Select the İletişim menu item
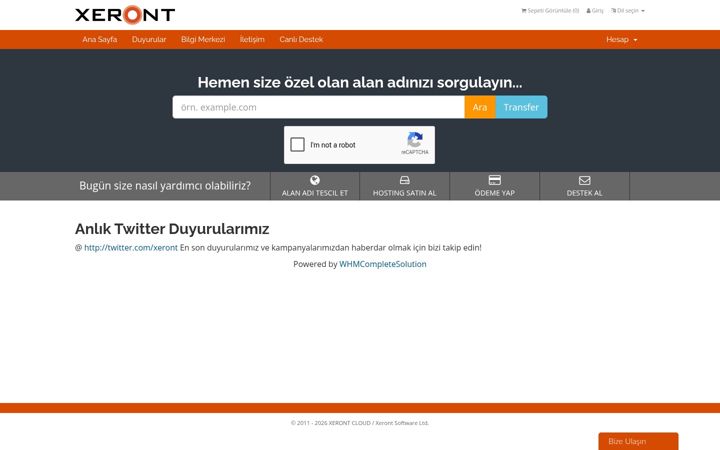Image resolution: width=720 pixels, height=450 pixels. point(252,39)
